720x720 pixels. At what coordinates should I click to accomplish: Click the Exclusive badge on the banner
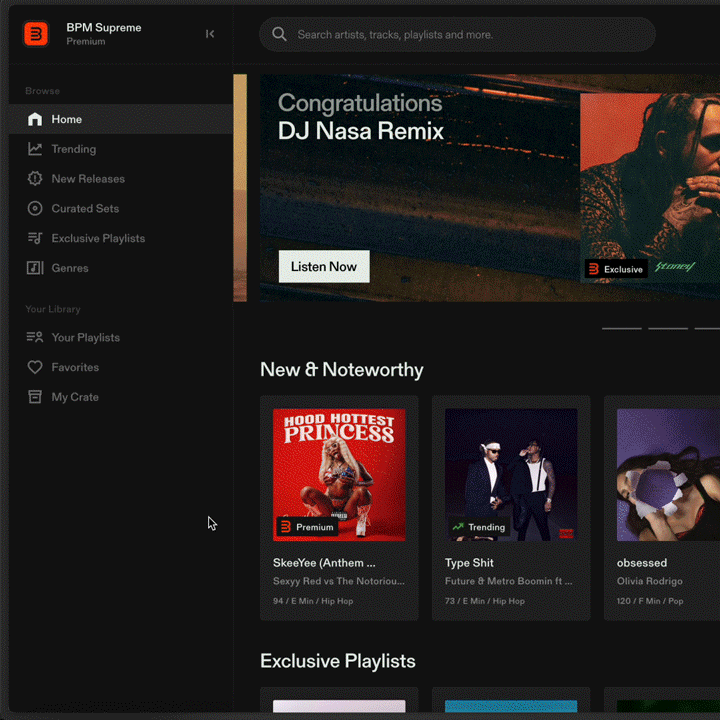coord(616,269)
